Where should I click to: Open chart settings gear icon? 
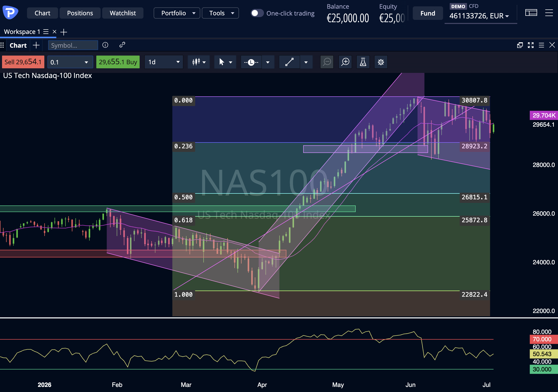pos(381,62)
